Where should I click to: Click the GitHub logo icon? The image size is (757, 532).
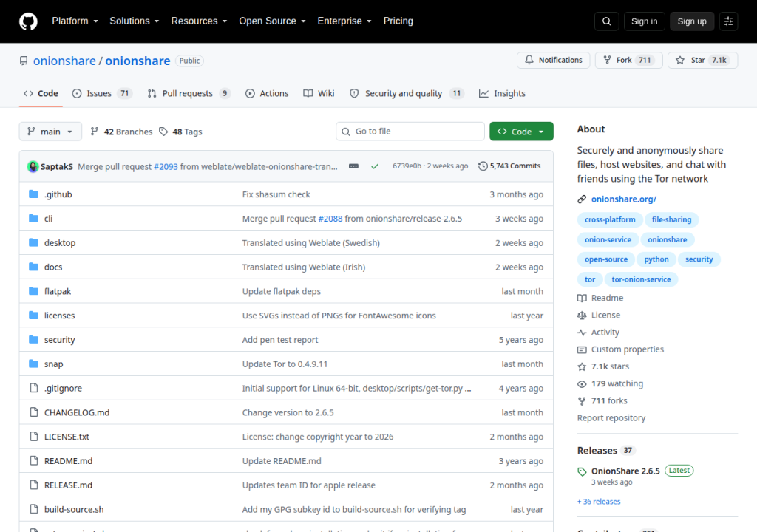coord(28,21)
